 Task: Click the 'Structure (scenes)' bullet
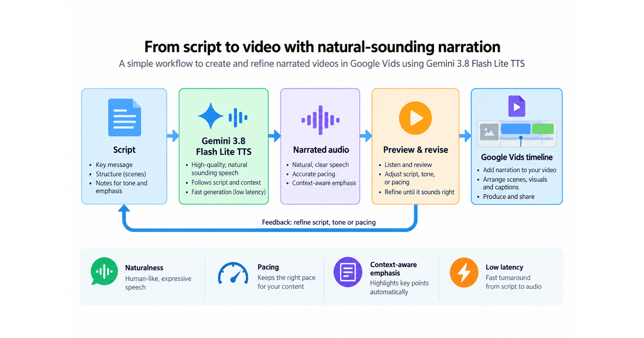click(121, 174)
